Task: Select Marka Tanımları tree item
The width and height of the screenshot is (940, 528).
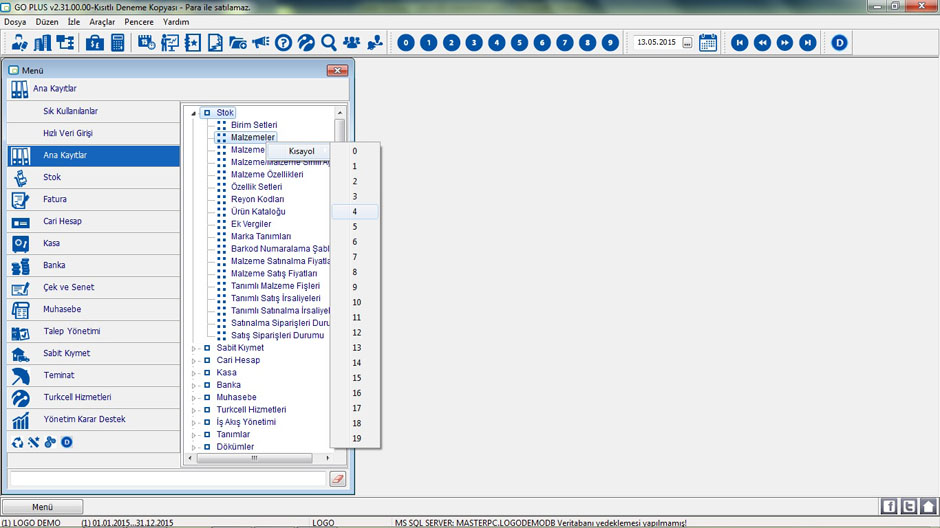Action: point(261,236)
